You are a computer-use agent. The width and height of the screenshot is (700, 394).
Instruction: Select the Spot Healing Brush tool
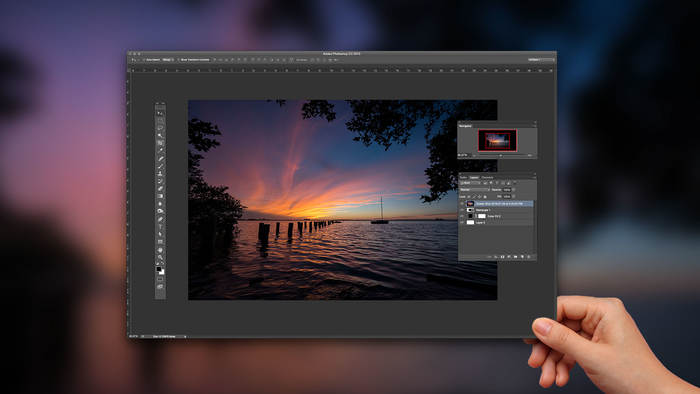(160, 158)
